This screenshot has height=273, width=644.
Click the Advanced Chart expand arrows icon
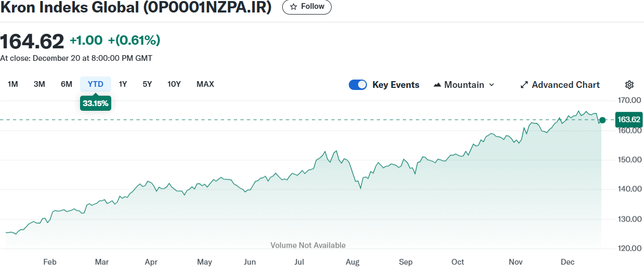point(524,85)
